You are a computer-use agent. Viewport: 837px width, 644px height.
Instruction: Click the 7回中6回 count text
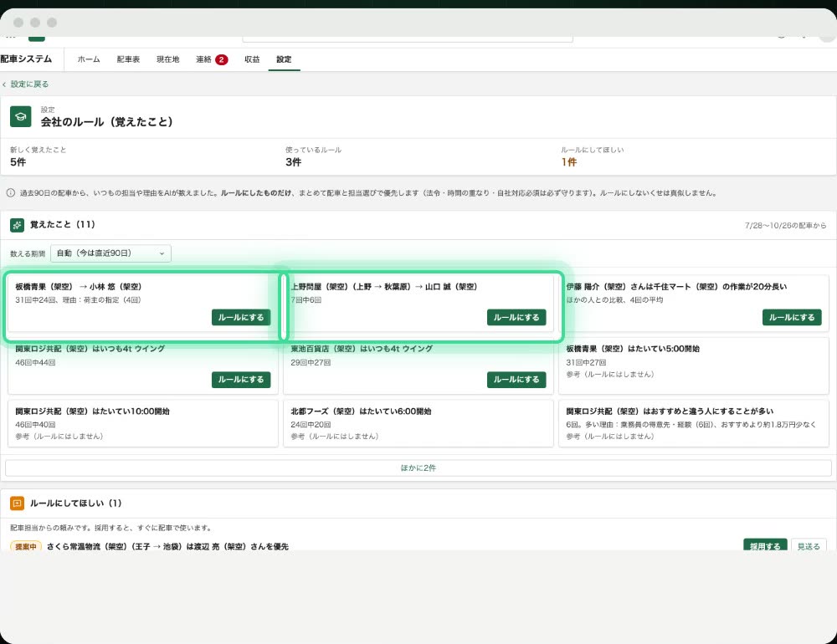[306, 300]
